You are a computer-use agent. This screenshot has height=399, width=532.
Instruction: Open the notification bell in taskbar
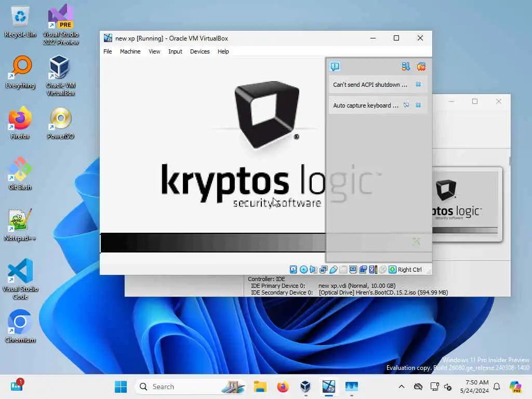[497, 387]
